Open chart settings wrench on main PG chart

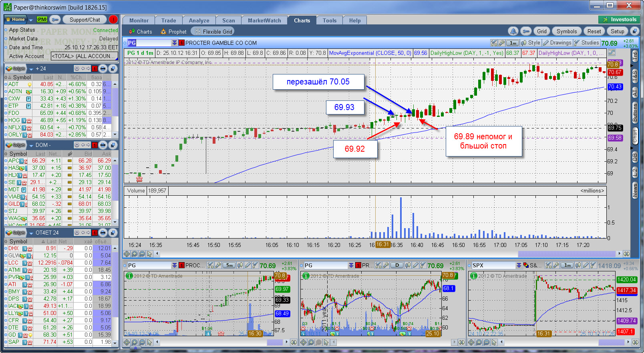coord(501,43)
